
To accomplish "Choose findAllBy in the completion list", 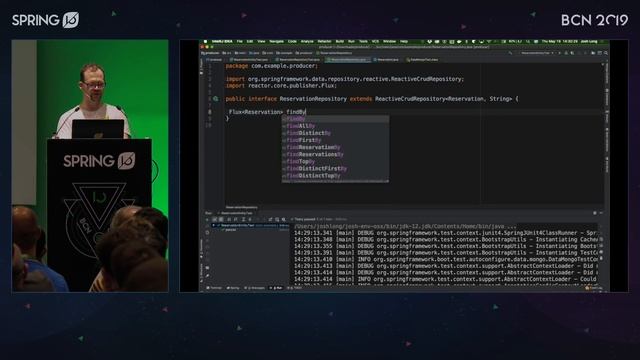I will pyautogui.click(x=335, y=126).
